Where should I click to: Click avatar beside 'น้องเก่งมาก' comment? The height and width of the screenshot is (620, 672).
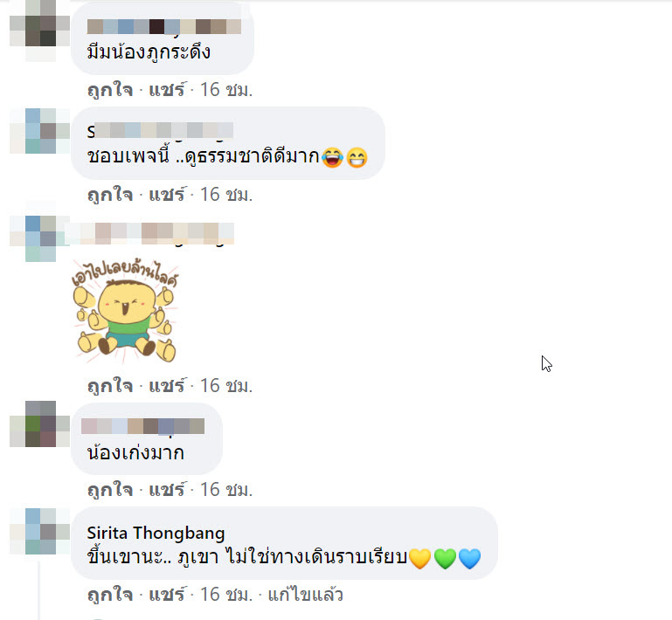(40, 424)
